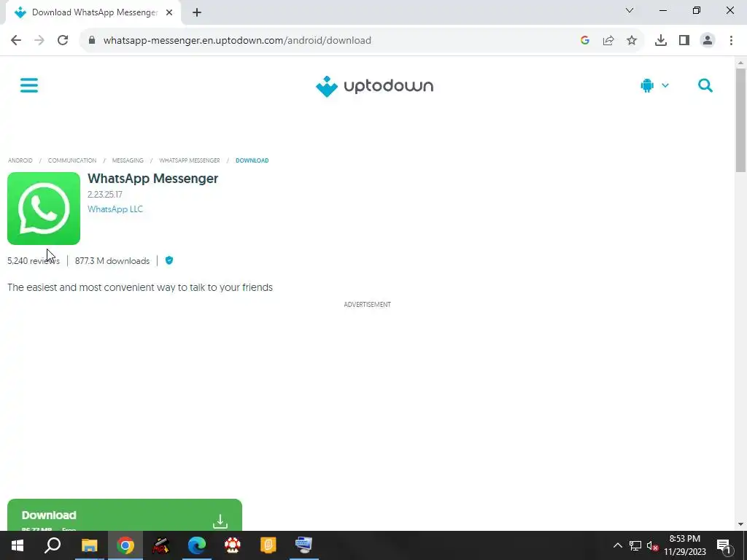
Task: Open the WHATSAPP MESSENGER breadcrumb link
Action: coord(190,160)
